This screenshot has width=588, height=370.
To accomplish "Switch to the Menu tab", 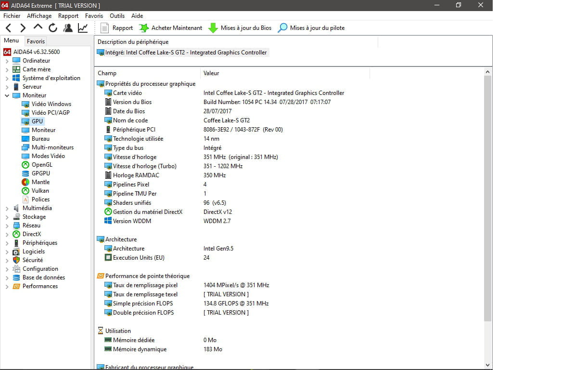I will [x=12, y=41].
